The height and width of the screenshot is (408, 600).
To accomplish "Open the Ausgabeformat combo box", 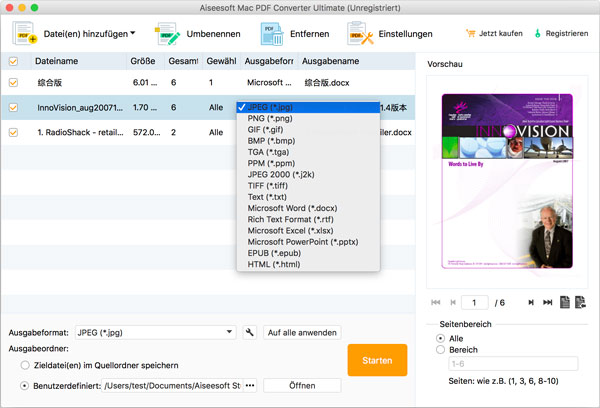I will coord(155,332).
